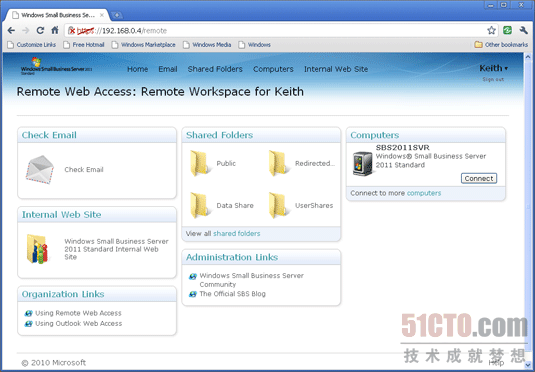Viewport: 535px width, 372px height.
Task: Click the Check Email panel heading
Action: click(x=49, y=135)
